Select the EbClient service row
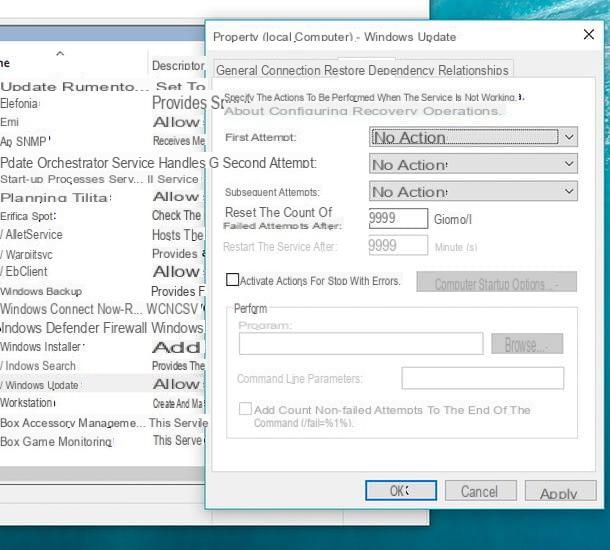The width and height of the screenshot is (610, 550). [102, 271]
